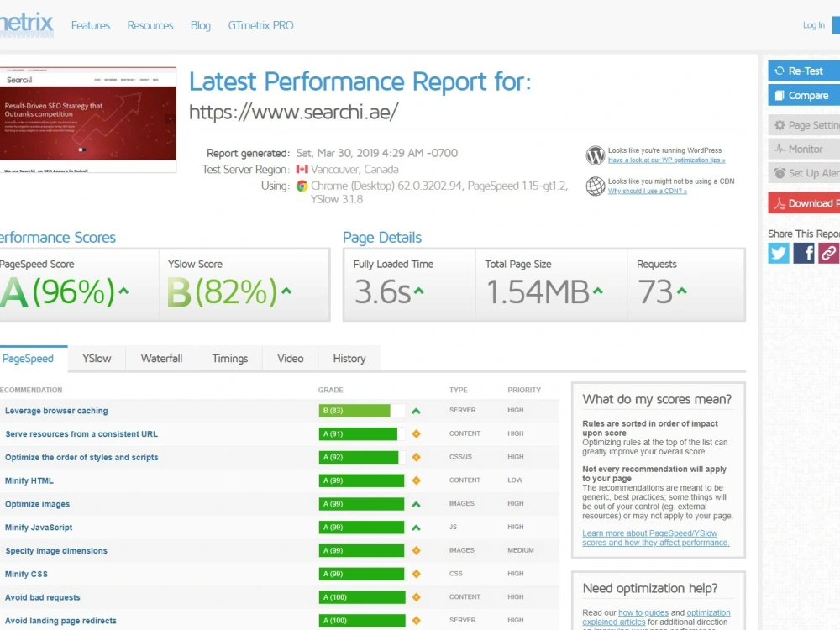840x630 pixels.
Task: Expand Leverage browser caching recommendation
Action: click(x=56, y=411)
